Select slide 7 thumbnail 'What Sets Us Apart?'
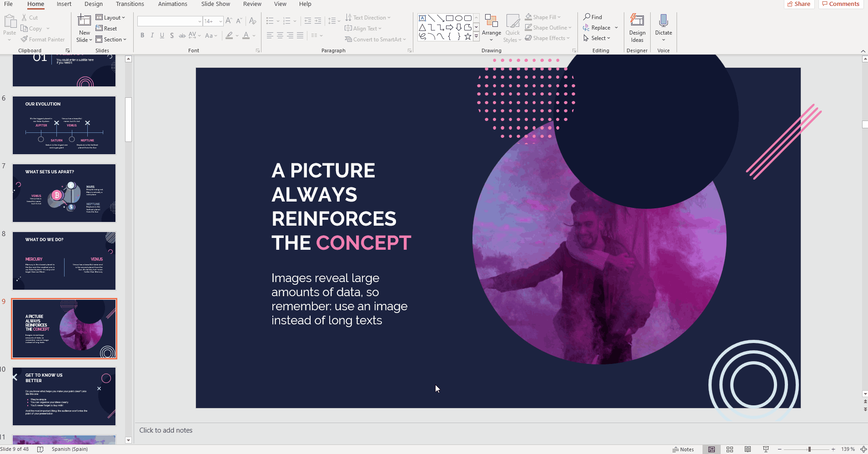The width and height of the screenshot is (868, 454). pos(64,193)
